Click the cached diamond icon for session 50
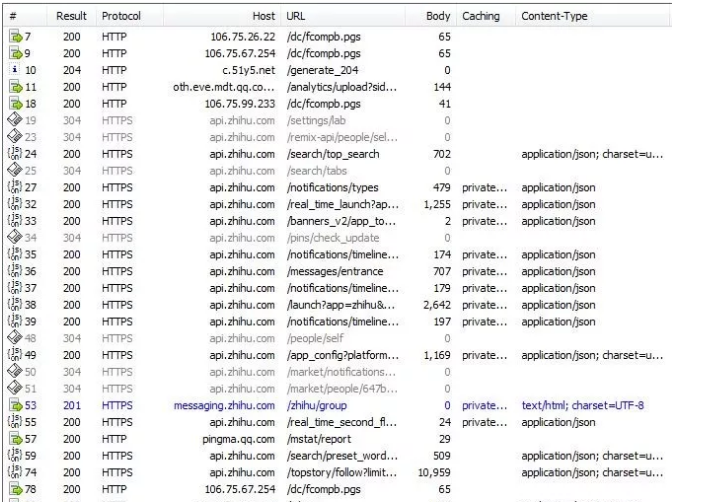Image resolution: width=712 pixels, height=502 pixels. point(15,371)
